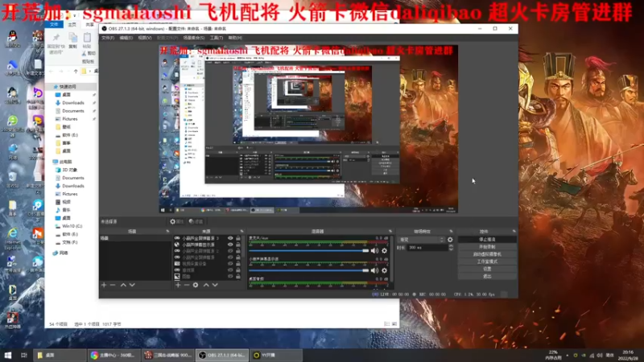Remove the selected scene with the minus icon
Viewport: 644px width, 362px height.
coord(113,285)
